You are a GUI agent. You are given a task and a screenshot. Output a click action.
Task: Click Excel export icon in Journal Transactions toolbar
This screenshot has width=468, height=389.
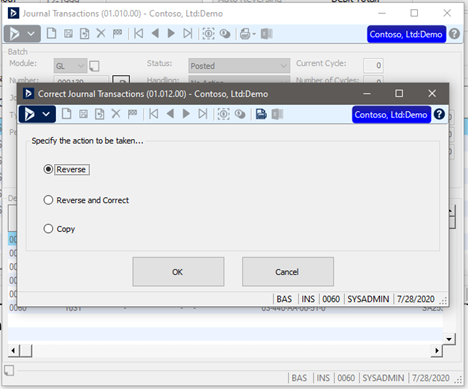pos(267,34)
